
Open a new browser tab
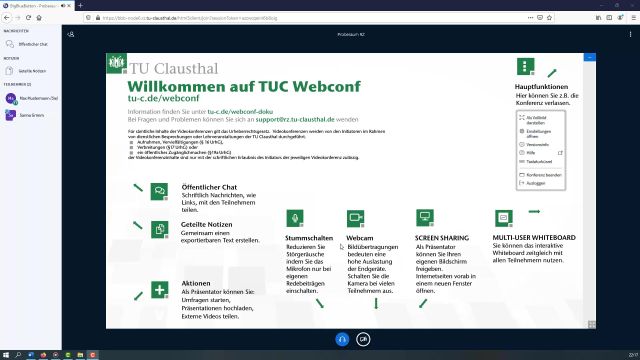(x=80, y=6)
